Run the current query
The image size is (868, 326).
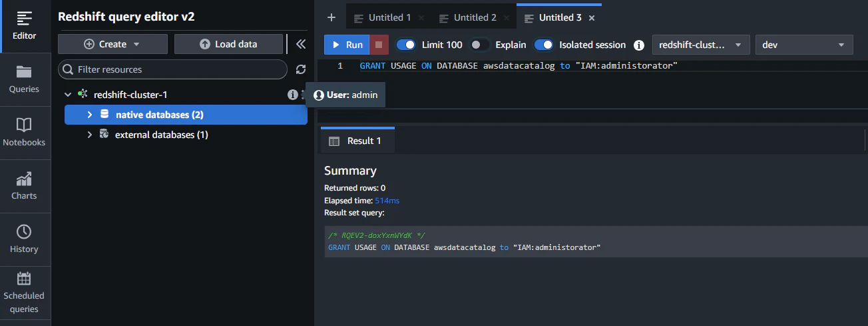[347, 45]
